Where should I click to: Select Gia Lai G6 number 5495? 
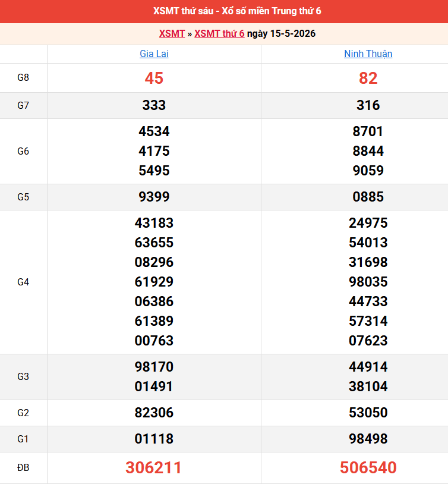click(x=154, y=171)
